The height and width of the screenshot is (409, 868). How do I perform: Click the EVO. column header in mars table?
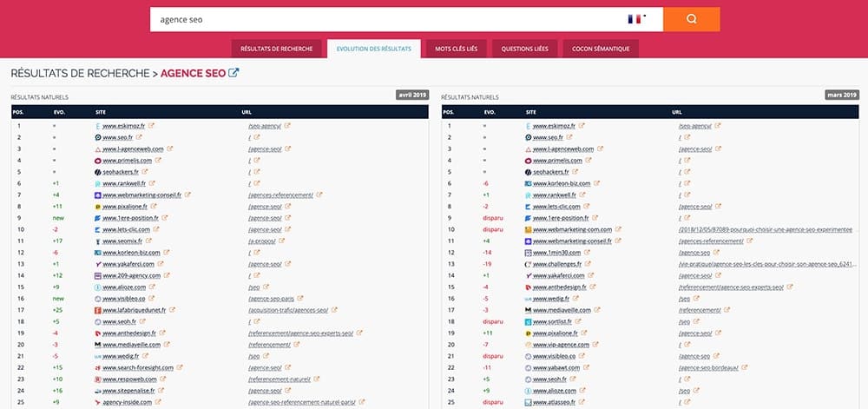coord(490,112)
